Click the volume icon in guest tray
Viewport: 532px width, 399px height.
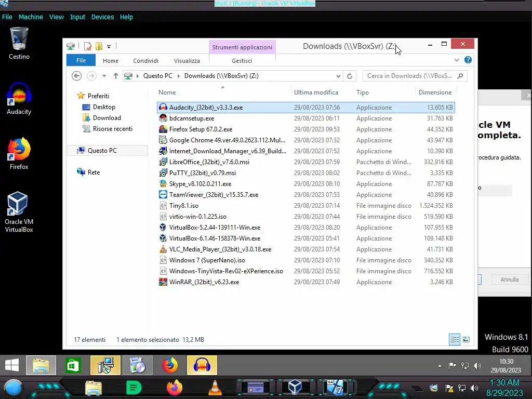(477, 366)
